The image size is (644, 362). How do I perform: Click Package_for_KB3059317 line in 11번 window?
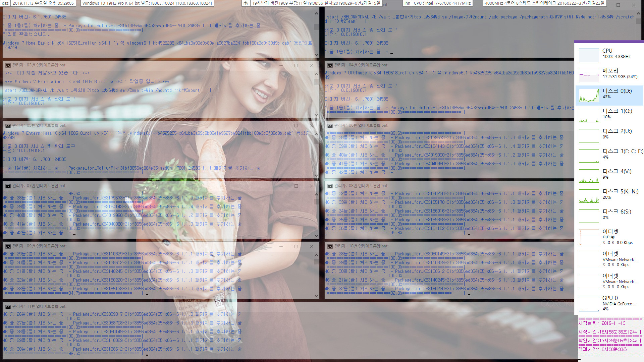click(x=122, y=314)
